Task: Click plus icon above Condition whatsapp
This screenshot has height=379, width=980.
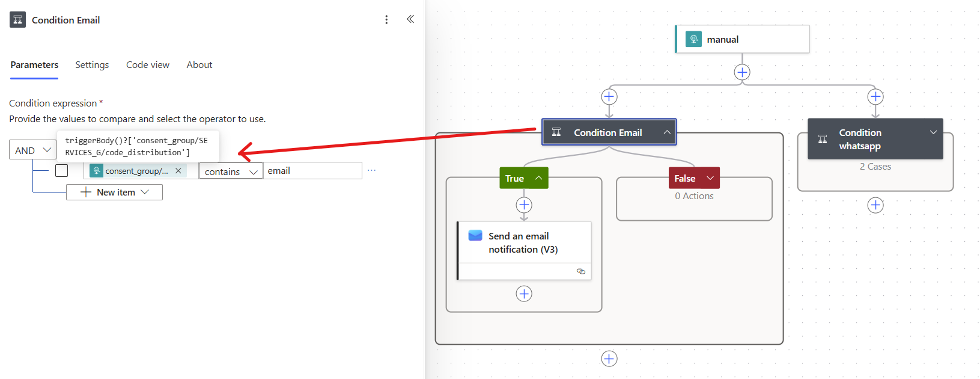Action: point(875,97)
